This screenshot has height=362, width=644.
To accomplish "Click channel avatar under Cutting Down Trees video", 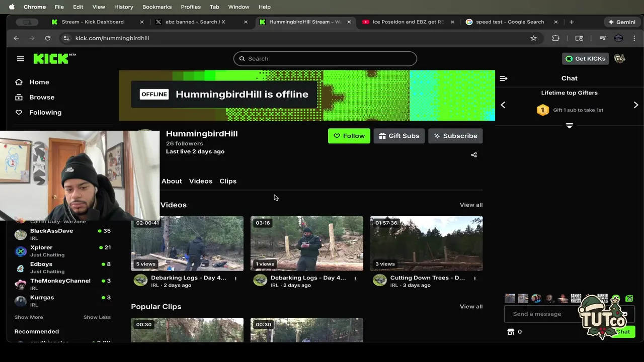I will coord(379,280).
